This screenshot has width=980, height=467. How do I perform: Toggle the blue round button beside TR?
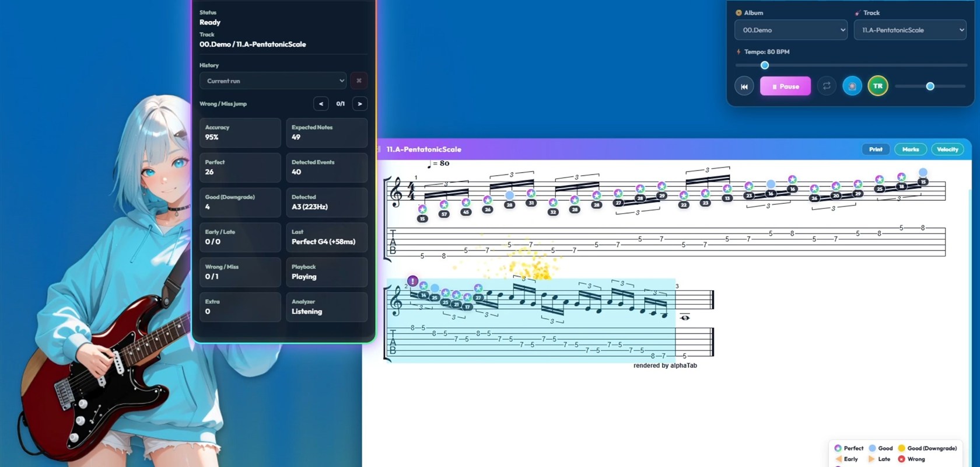tap(852, 86)
